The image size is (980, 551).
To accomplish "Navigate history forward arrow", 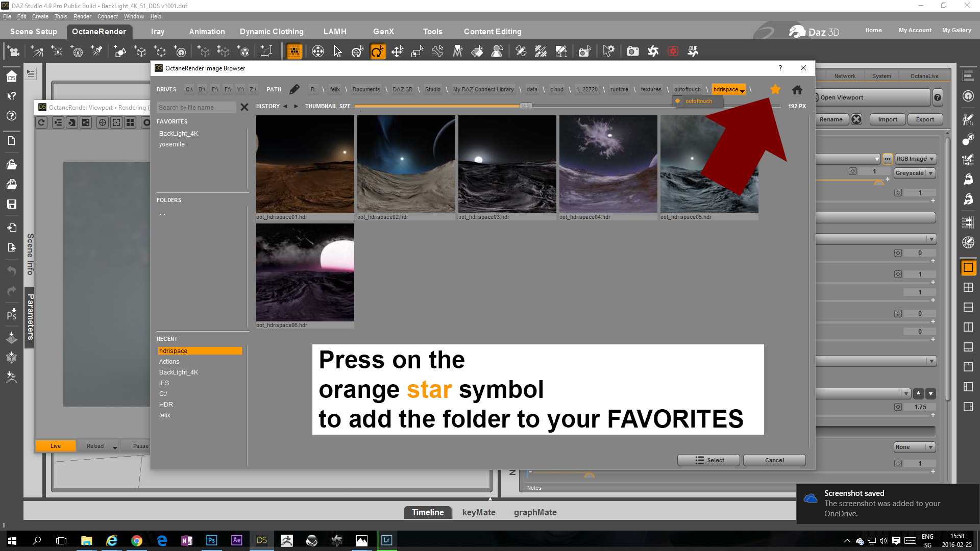I will (x=296, y=106).
